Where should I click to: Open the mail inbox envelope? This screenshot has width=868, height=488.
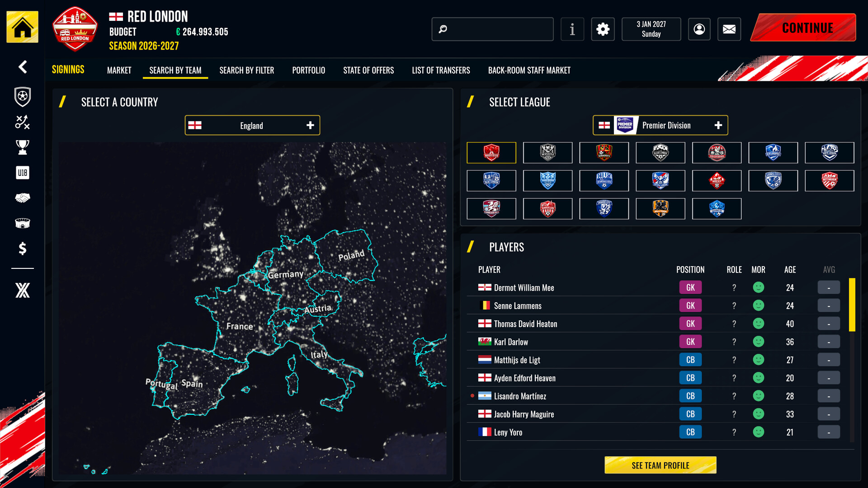click(729, 29)
